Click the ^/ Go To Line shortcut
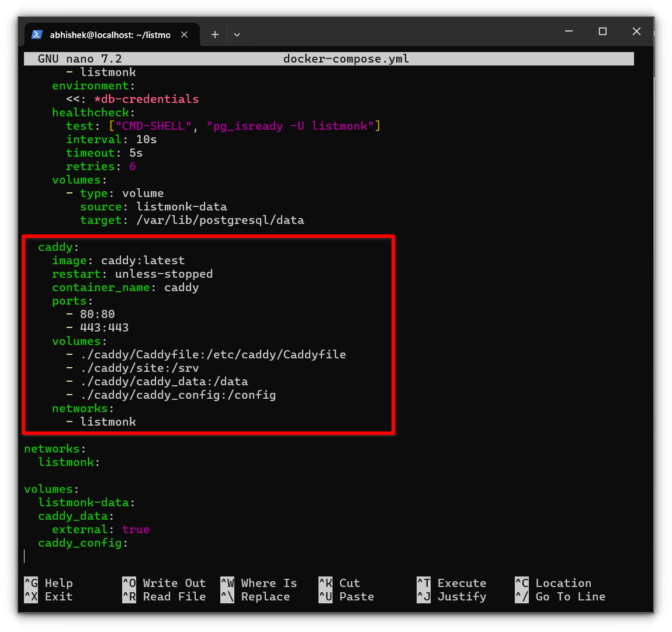Screen dimensions: 672x632 click(560, 596)
